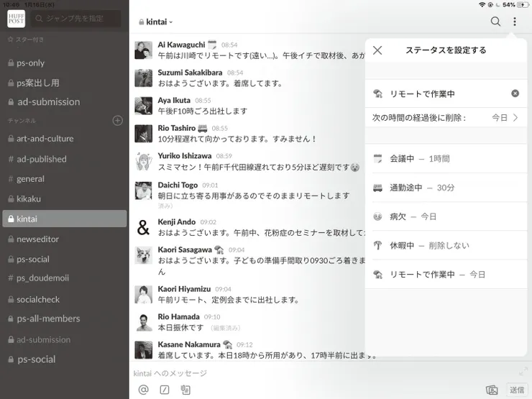This screenshot has width=532, height=399.
Task: Tap the battery indicator in status bar
Action: 523,5
